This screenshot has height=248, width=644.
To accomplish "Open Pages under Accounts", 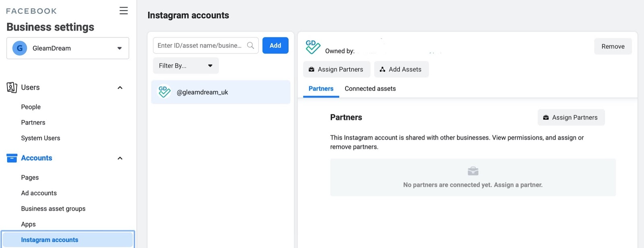I will tap(30, 178).
